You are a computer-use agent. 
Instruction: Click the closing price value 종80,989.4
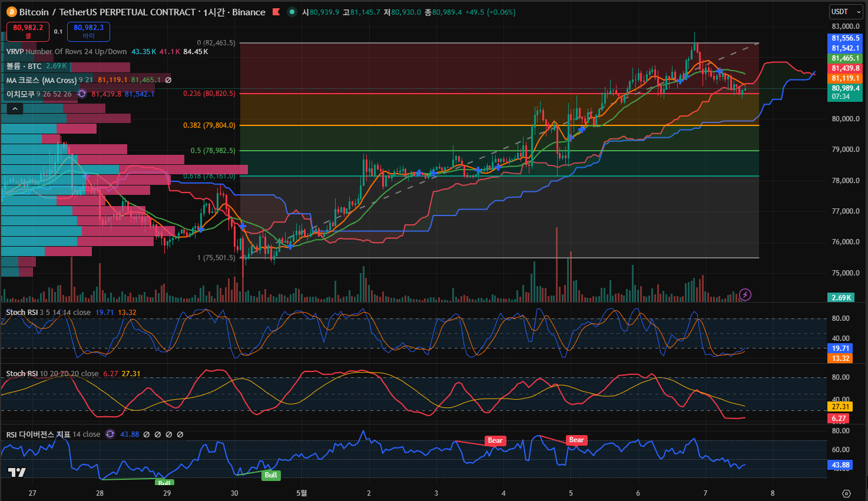[443, 12]
